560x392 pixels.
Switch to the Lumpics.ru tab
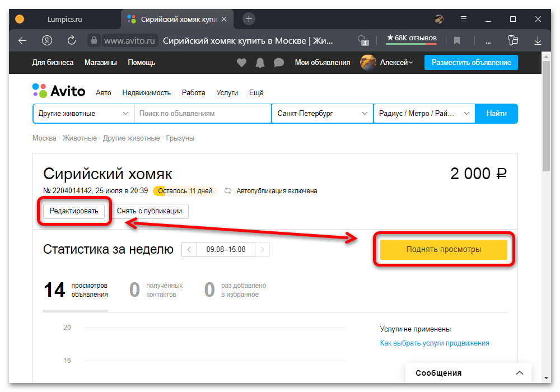coord(64,19)
